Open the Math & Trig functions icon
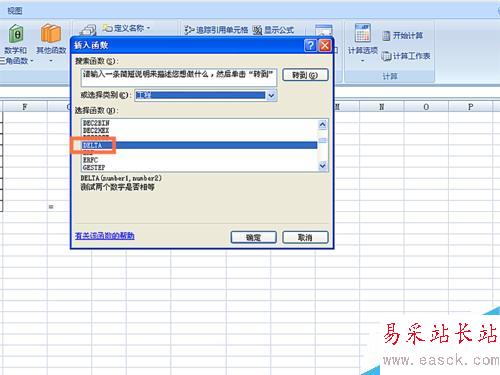The height and width of the screenshot is (375, 500). (x=16, y=34)
